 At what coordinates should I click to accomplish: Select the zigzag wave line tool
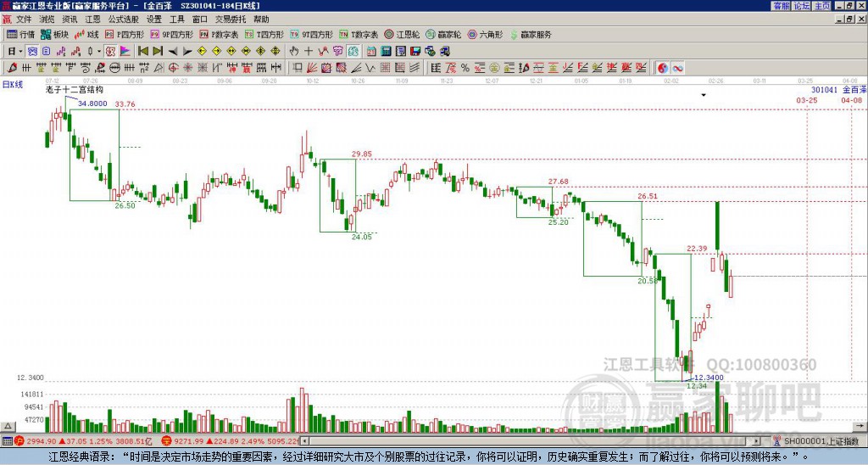pyautogui.click(x=370, y=68)
